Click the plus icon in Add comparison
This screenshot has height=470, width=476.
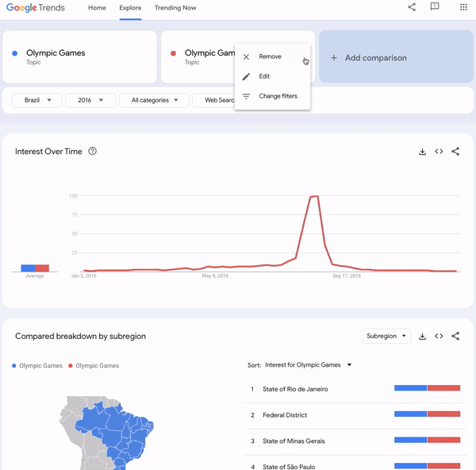click(334, 58)
